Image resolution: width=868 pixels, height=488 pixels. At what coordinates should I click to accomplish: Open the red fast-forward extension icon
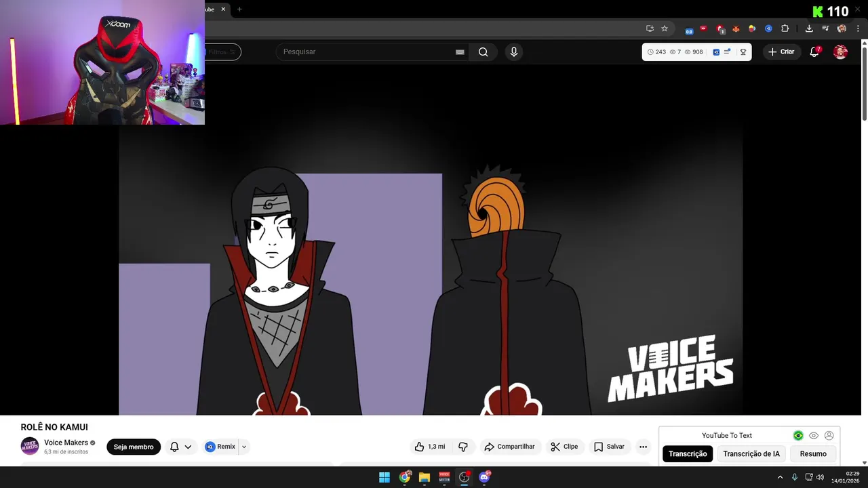coord(703,28)
